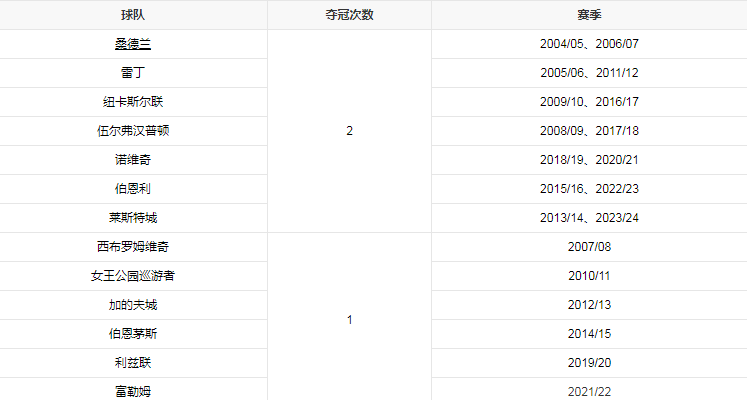747x401 pixels.
Task: Select the 伯恩茅斯 team cell
Action: [133, 334]
